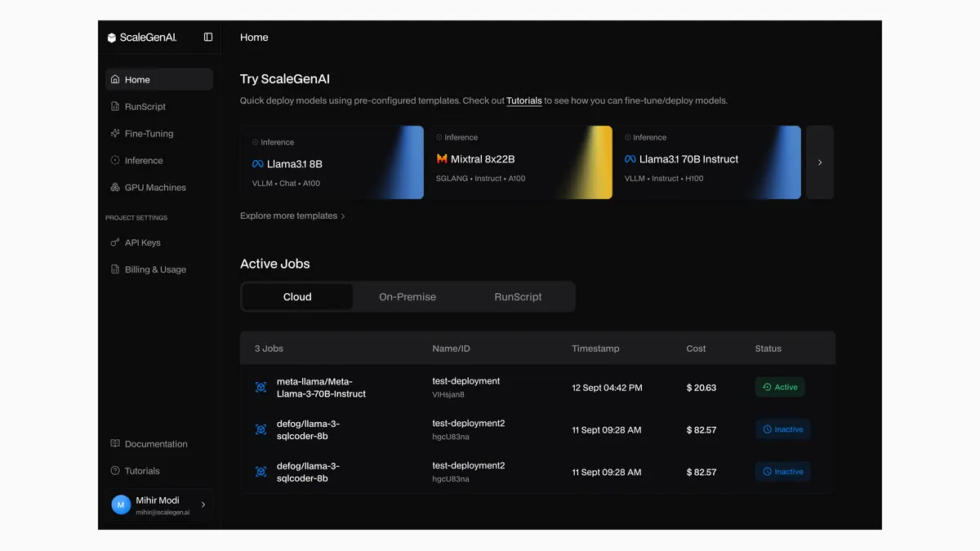
Task: Click the Mihir Modi profile button
Action: pyautogui.click(x=159, y=505)
